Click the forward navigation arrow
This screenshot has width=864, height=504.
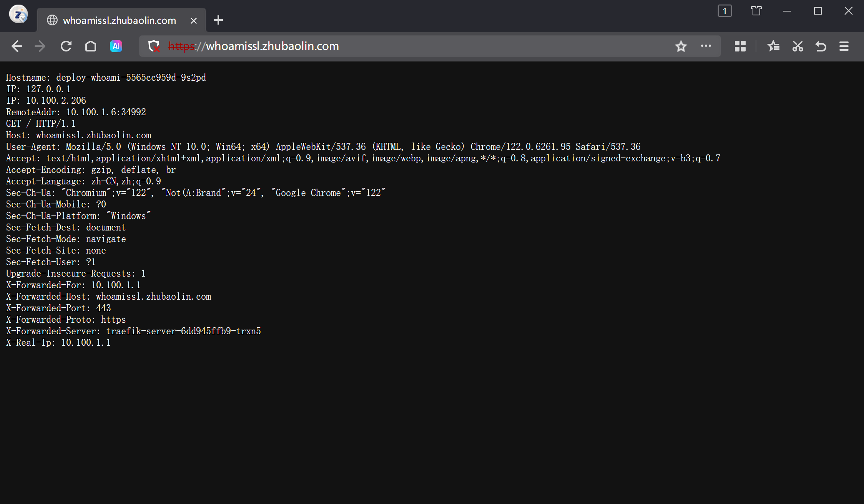40,46
